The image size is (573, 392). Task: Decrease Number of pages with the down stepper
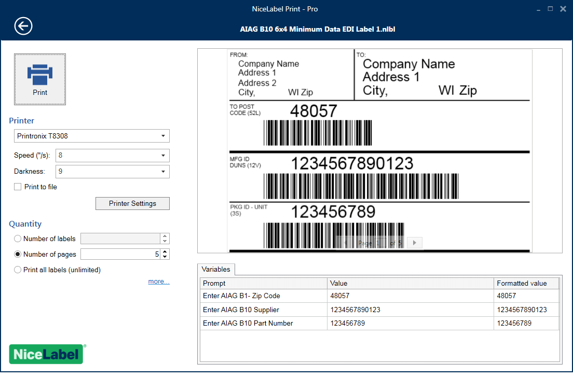pos(165,256)
